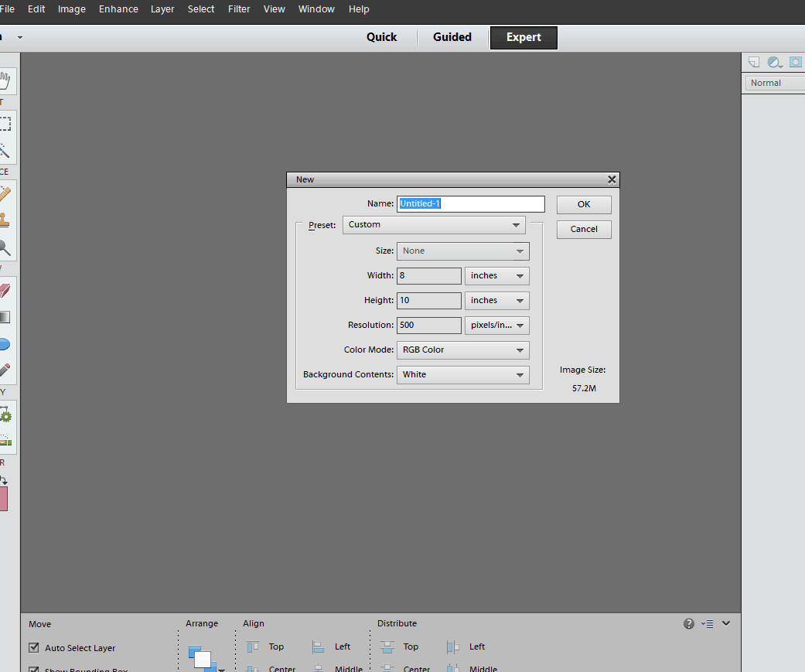Open the Enhance menu
This screenshot has height=672, width=805.
(118, 9)
